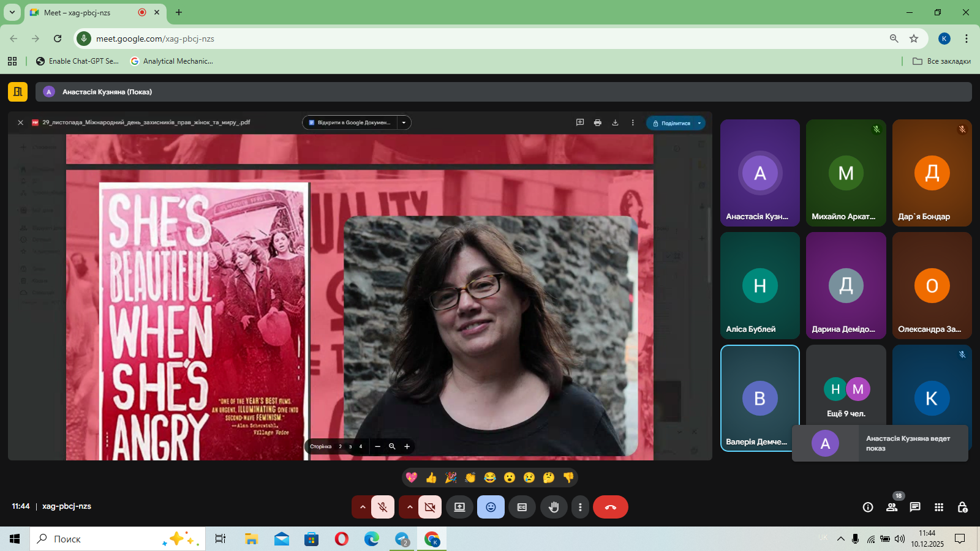The width and height of the screenshot is (980, 551).
Task: Expand the camera video settings arrow
Action: tap(410, 507)
